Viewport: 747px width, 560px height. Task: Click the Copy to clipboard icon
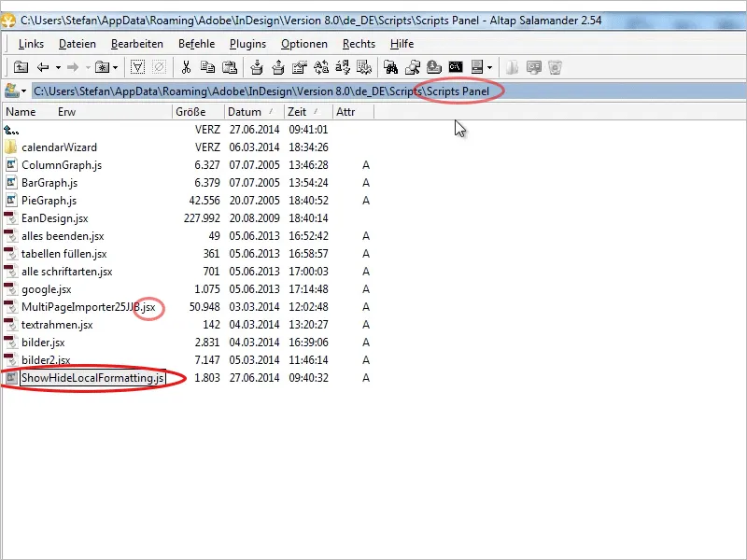coord(207,67)
